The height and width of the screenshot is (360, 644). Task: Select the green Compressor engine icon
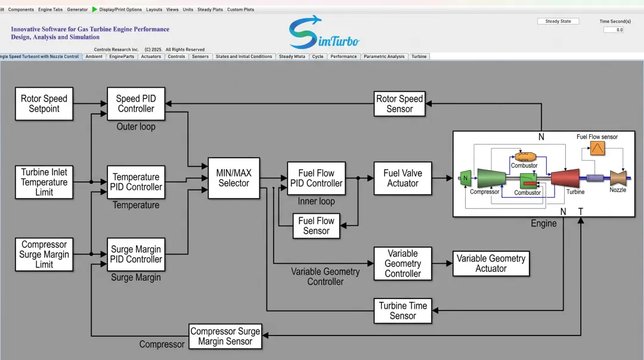[491, 178]
